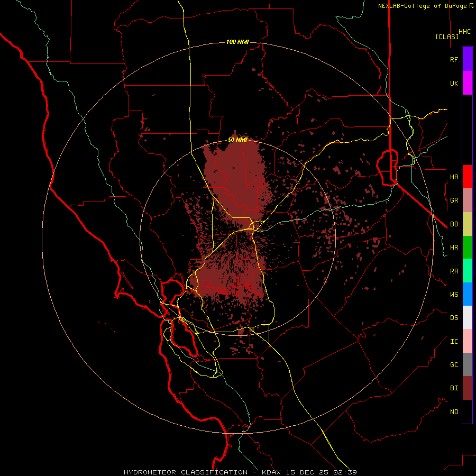Click the 02:39 timestamp
476x476 pixels.
point(345,472)
